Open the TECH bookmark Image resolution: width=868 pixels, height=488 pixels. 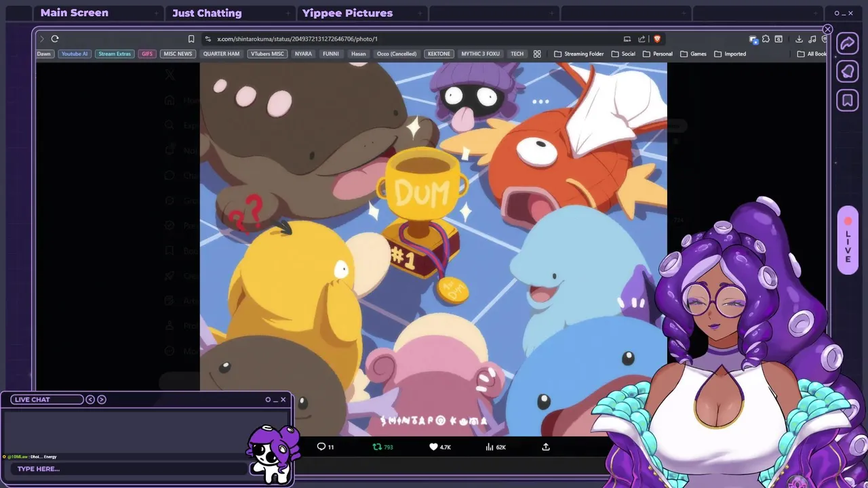tap(517, 54)
